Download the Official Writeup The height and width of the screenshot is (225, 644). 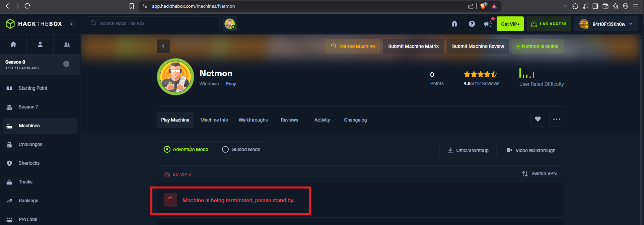(468, 150)
